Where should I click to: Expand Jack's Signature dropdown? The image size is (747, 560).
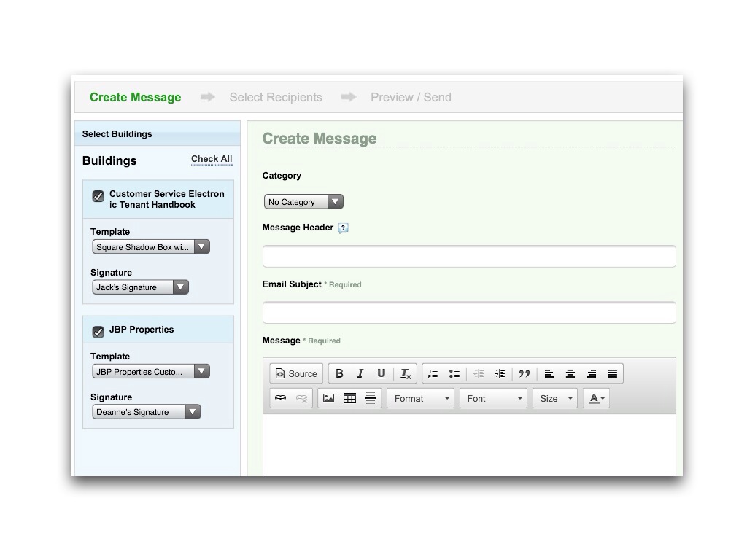click(x=140, y=287)
